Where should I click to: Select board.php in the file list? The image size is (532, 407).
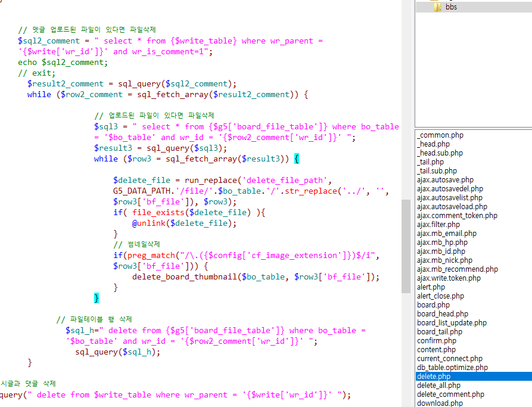[x=434, y=305]
